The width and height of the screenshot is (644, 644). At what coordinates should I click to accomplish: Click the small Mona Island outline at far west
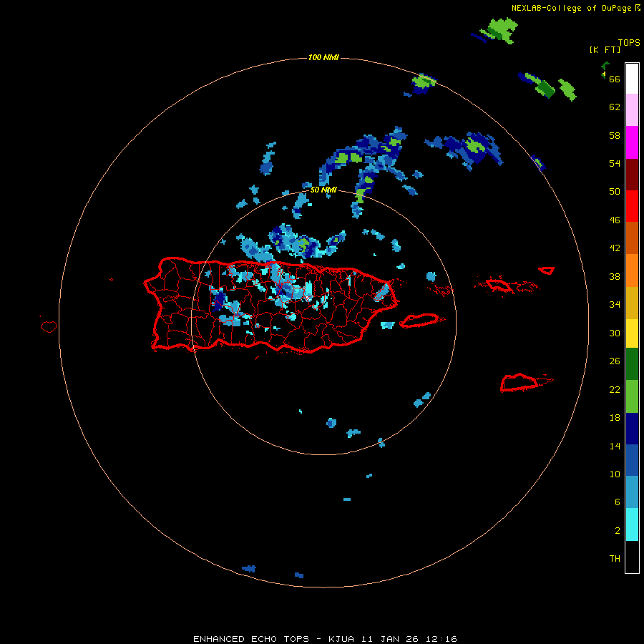pyautogui.click(x=49, y=326)
